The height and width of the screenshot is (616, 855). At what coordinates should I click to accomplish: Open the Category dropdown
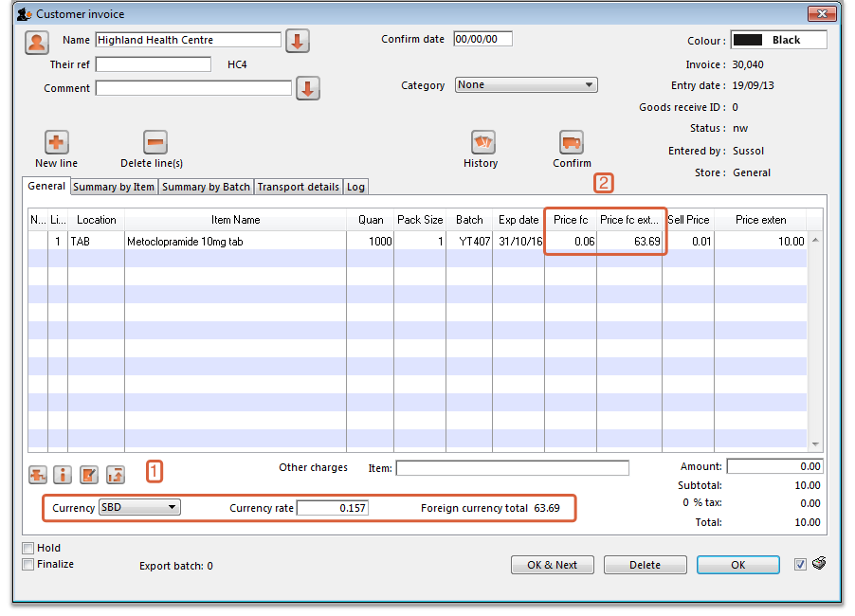tap(526, 85)
